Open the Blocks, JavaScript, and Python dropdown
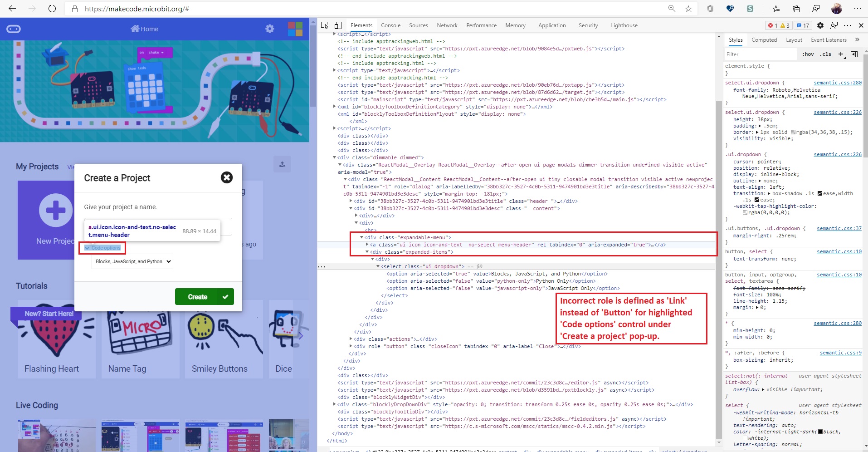This screenshot has height=452, width=868. click(132, 261)
